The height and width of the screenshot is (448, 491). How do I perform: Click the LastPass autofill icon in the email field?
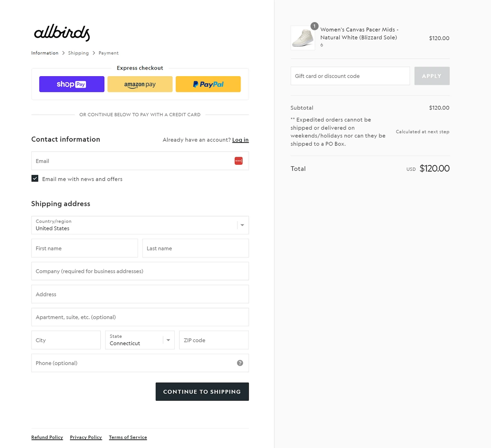click(239, 161)
